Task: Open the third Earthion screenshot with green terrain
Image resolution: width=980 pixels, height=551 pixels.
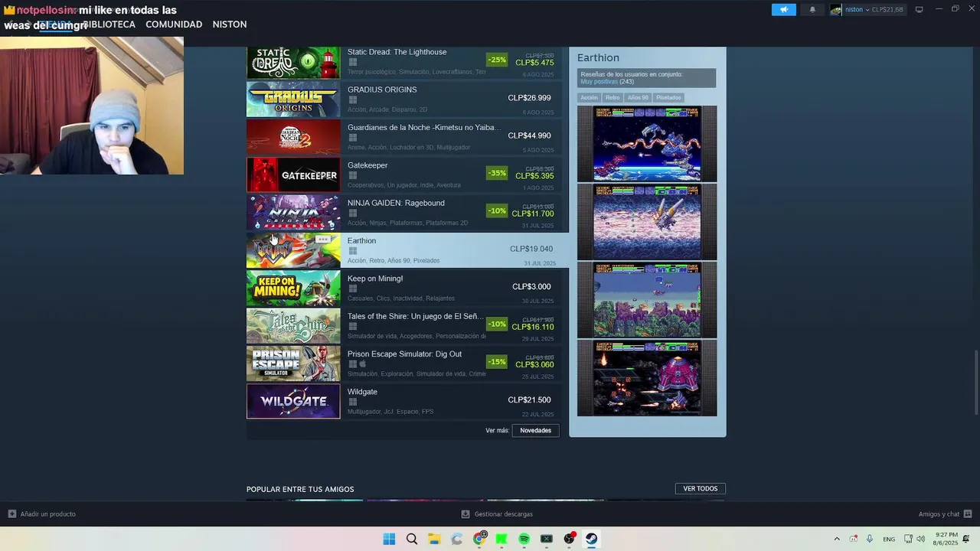Action: (x=647, y=300)
